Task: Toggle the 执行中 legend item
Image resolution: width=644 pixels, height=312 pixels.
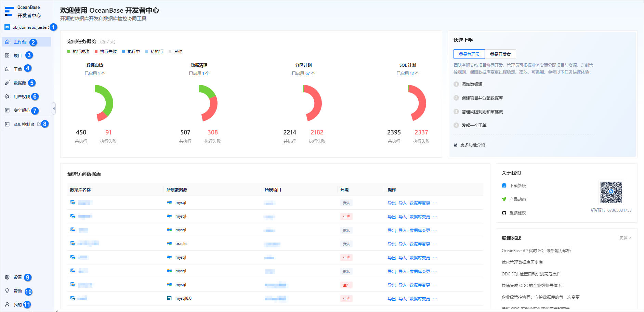Action: pos(131,51)
